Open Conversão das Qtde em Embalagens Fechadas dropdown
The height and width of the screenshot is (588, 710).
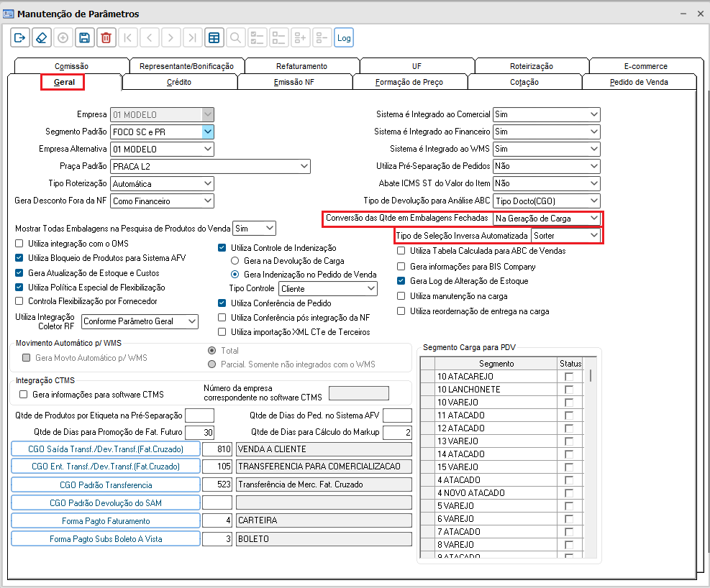point(594,218)
